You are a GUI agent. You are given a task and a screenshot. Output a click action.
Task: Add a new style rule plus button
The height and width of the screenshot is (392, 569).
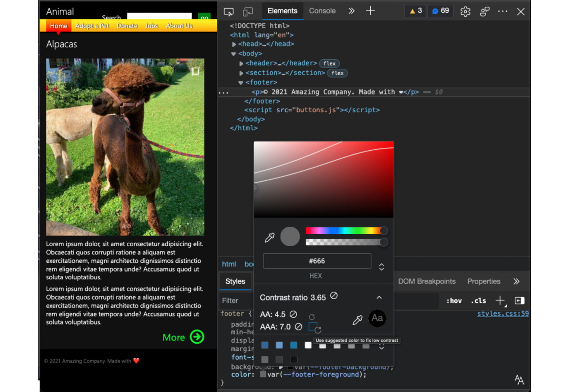(500, 301)
